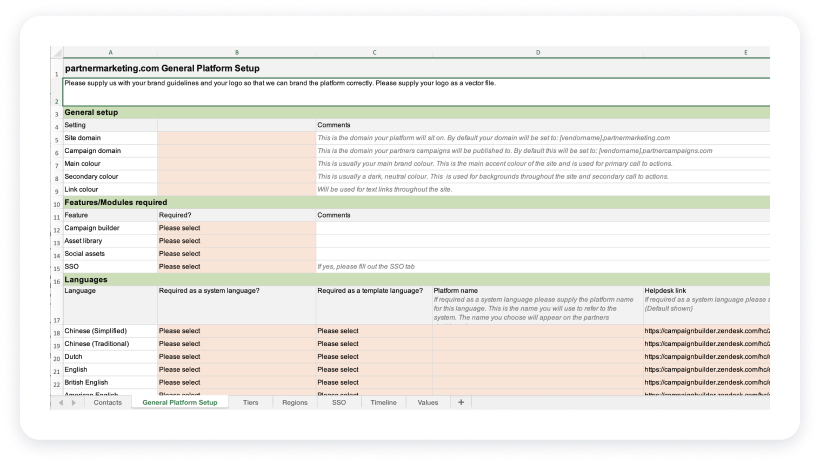The height and width of the screenshot is (464, 820).
Task: Open the Tiers sheet tab
Action: coord(250,402)
